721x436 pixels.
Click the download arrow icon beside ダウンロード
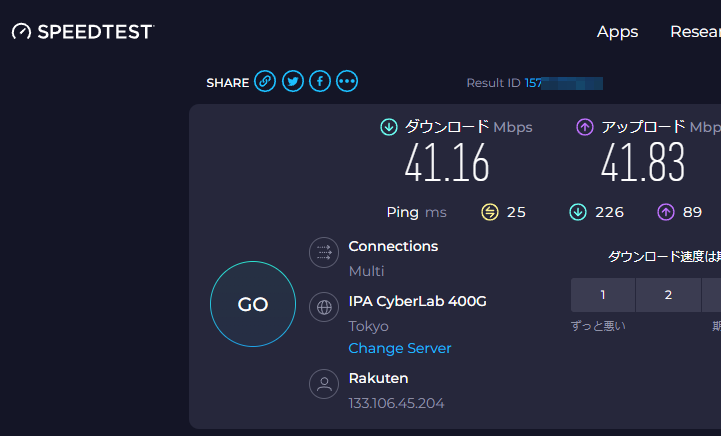click(x=389, y=127)
